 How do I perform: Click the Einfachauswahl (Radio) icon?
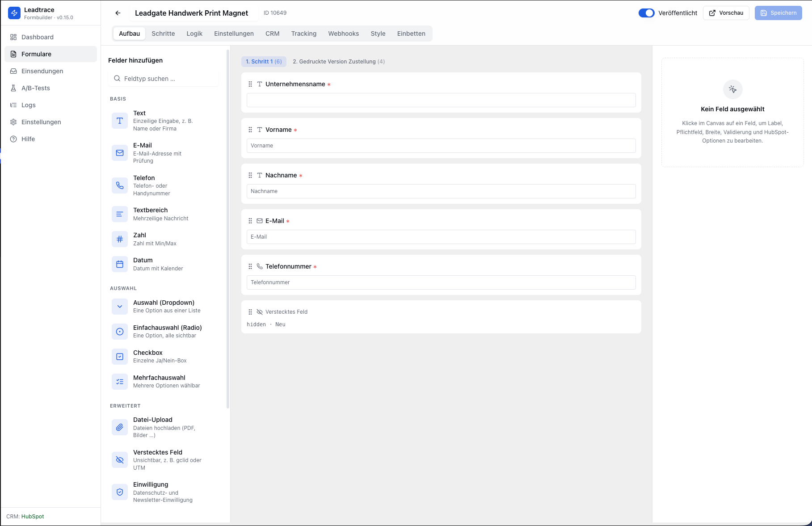tap(120, 332)
